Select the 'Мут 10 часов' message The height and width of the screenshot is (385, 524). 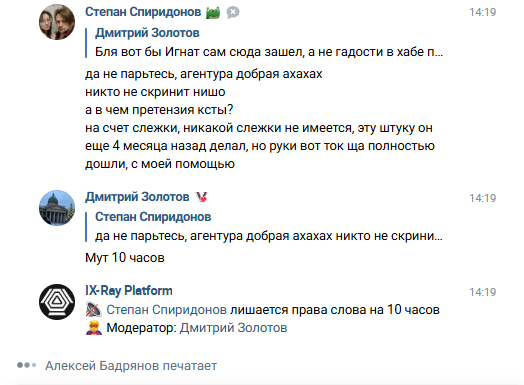[125, 258]
